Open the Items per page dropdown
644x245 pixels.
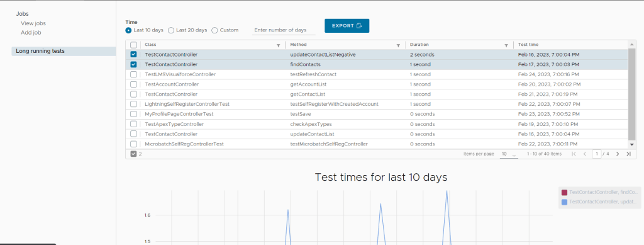509,154
